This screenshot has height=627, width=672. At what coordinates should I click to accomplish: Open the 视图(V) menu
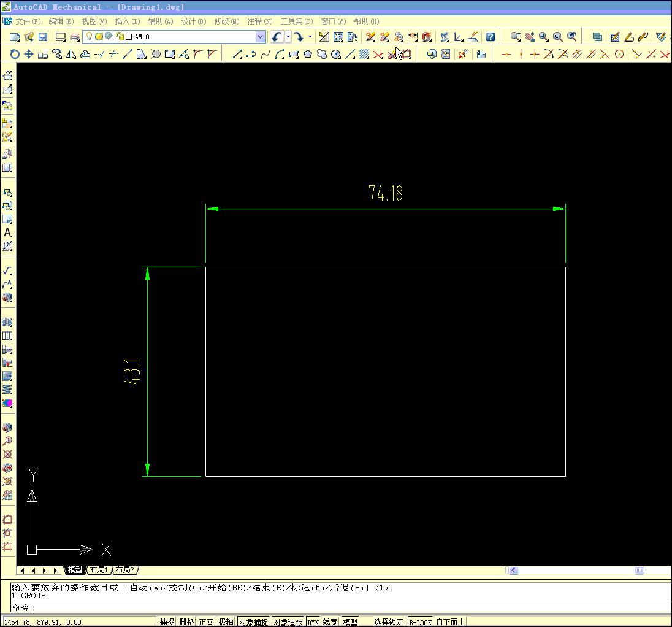(94, 21)
